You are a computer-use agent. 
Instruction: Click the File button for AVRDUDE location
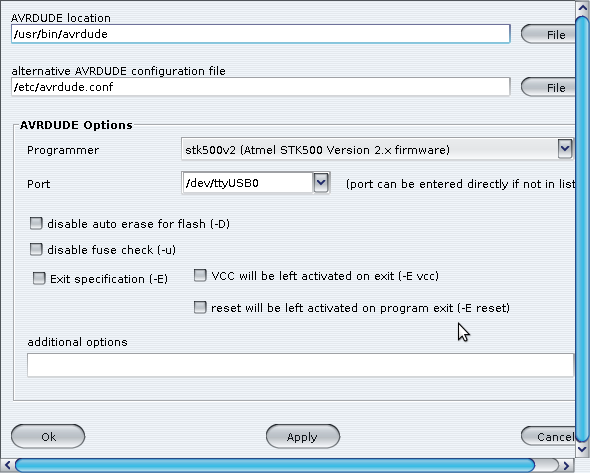coord(548,34)
